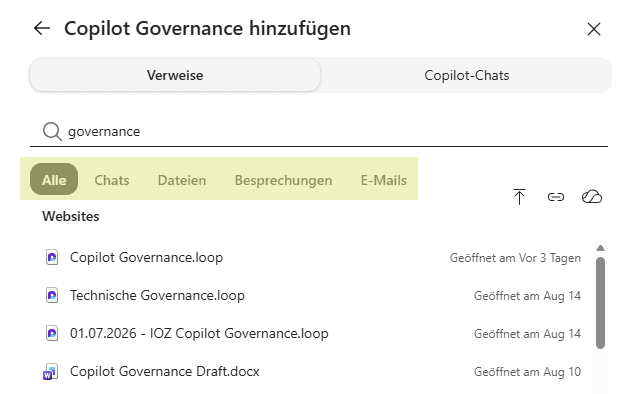The width and height of the screenshot is (638, 394).
Task: Switch to the Copilot-Chats tab
Action: 467,75
